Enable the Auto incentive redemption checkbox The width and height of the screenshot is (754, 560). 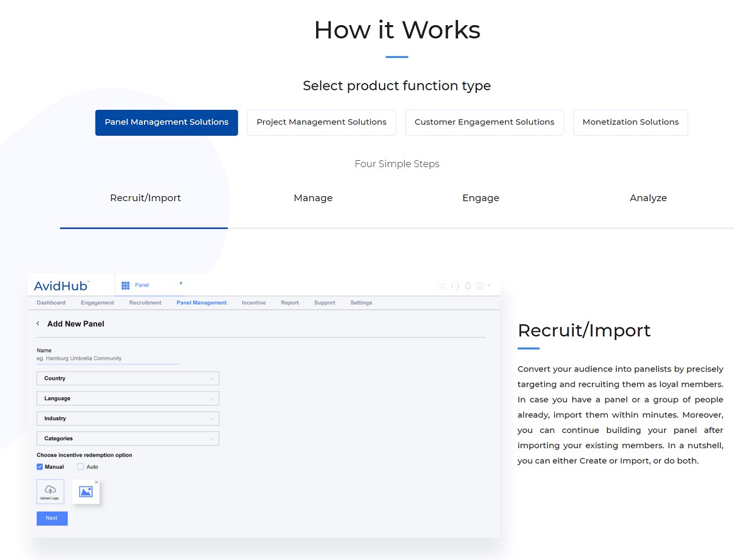(80, 466)
